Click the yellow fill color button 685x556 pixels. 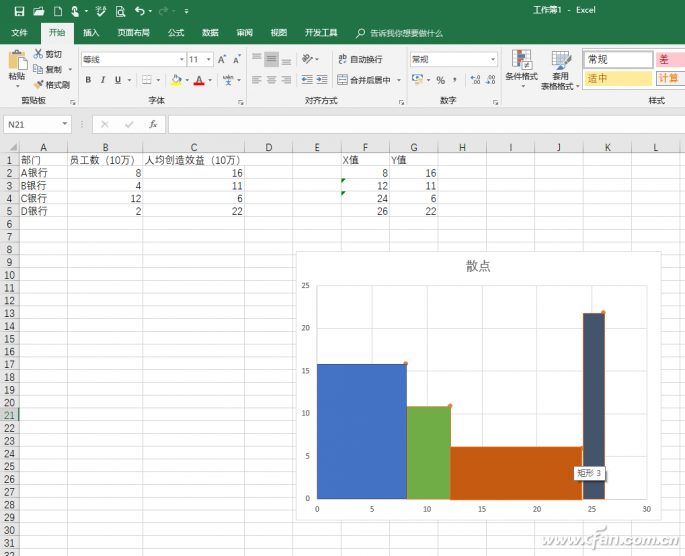point(176,80)
